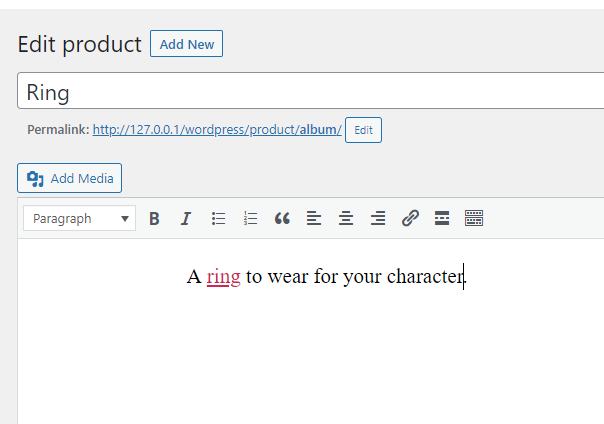Image resolution: width=604 pixels, height=424 pixels.
Task: Open the product permalink URL
Action: 217,130
